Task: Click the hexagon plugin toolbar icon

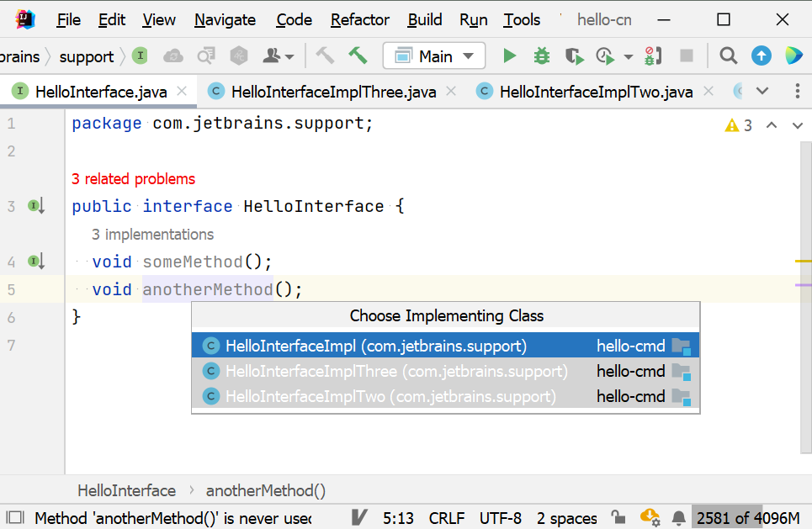Action: point(239,56)
